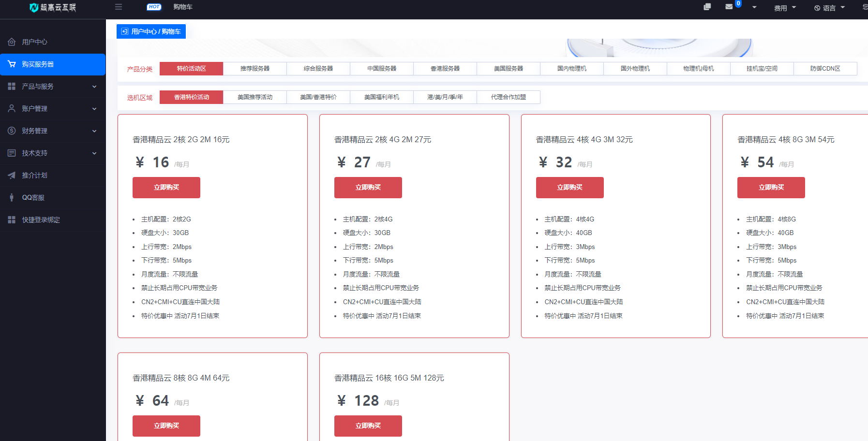
Task: Click the stacked-windows icon in the top bar
Action: point(707,7)
